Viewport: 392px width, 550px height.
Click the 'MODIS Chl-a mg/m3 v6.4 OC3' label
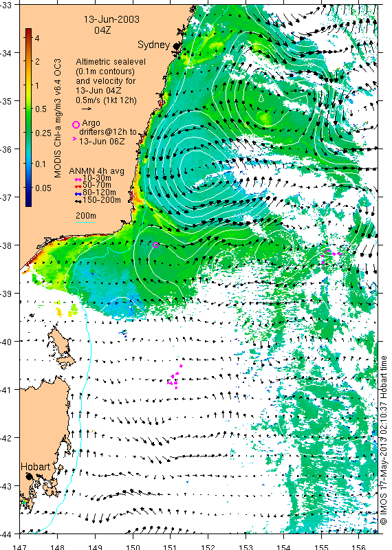click(58, 118)
